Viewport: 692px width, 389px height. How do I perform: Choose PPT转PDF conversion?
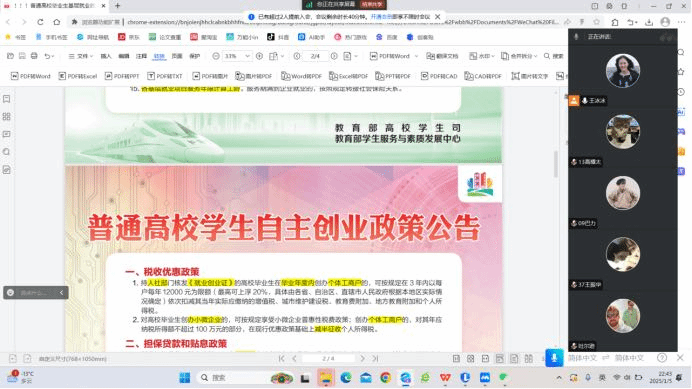393,76
